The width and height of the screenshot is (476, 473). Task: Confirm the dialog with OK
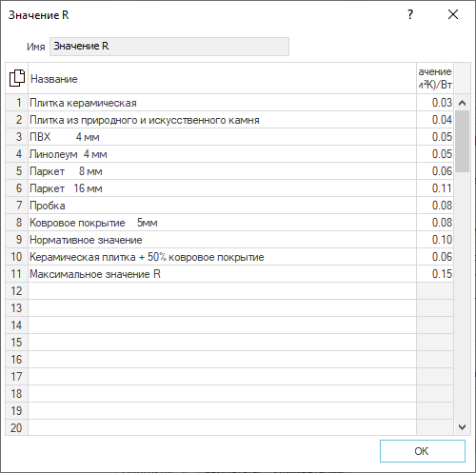pos(423,451)
